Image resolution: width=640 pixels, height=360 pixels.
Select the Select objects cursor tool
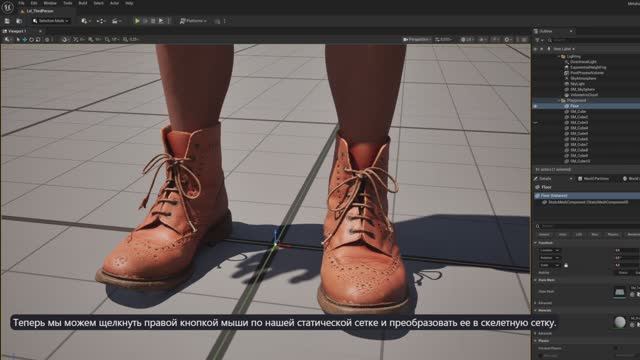(x=18, y=40)
